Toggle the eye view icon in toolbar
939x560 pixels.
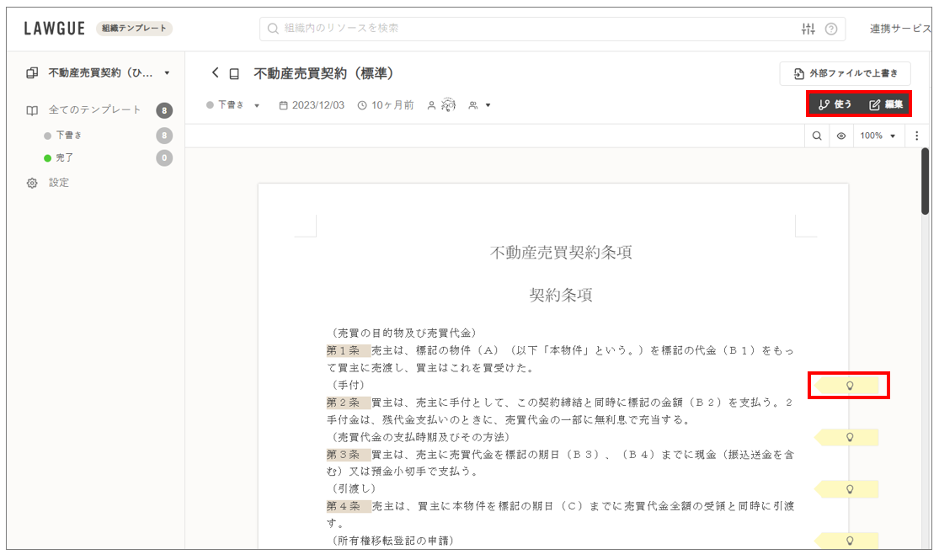point(840,136)
